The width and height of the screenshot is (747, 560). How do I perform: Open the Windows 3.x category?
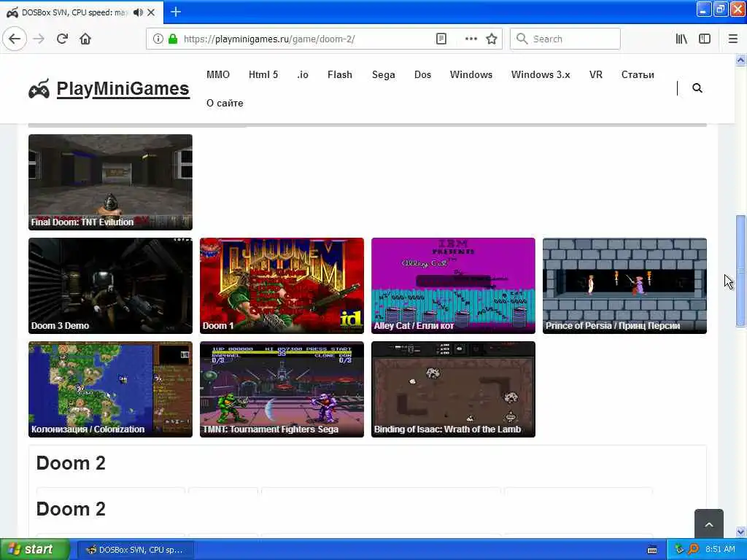click(x=541, y=75)
